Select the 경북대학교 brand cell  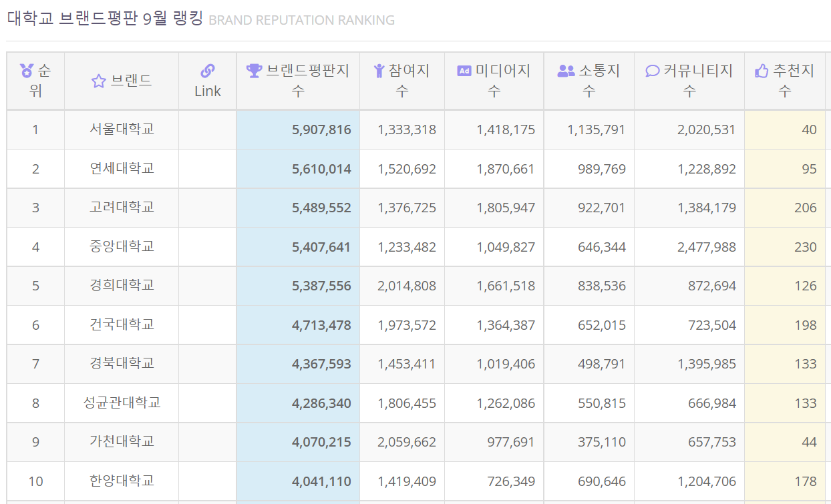click(122, 364)
